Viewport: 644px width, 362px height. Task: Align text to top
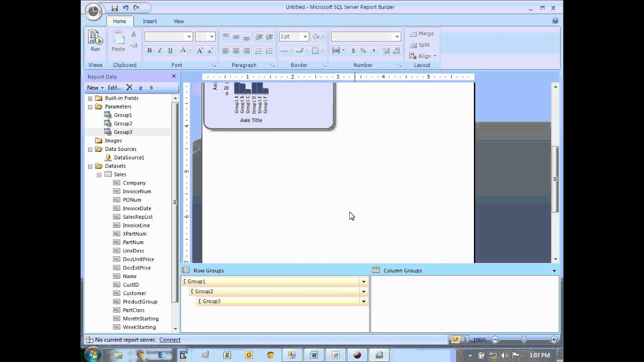225,37
